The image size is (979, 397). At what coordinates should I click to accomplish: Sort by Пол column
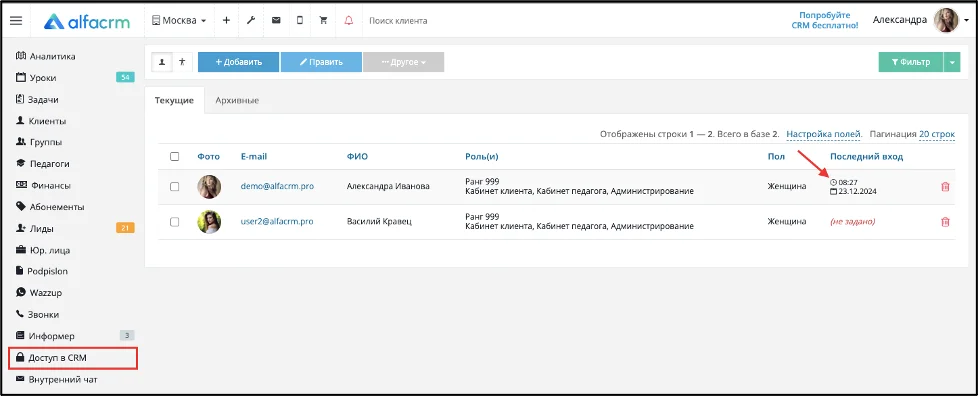[x=776, y=157]
